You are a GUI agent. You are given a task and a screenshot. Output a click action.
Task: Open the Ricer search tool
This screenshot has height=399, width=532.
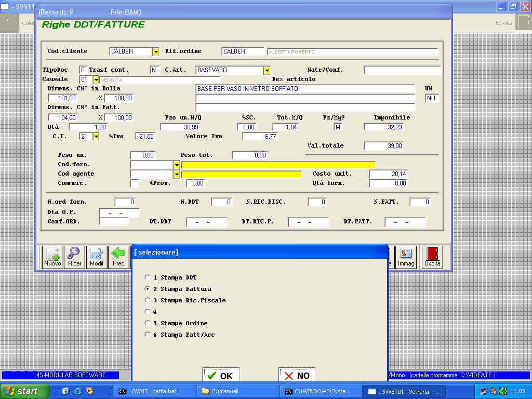click(75, 258)
